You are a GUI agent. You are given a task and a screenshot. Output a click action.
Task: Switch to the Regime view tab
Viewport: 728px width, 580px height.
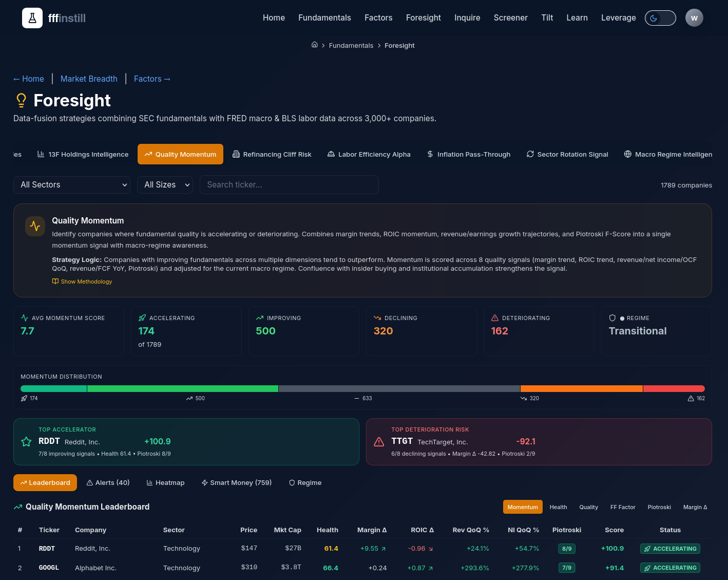305,483
